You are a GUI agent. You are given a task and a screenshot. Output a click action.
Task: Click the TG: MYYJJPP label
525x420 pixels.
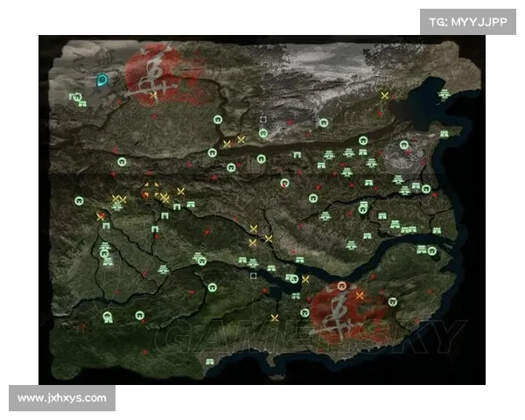click(468, 22)
